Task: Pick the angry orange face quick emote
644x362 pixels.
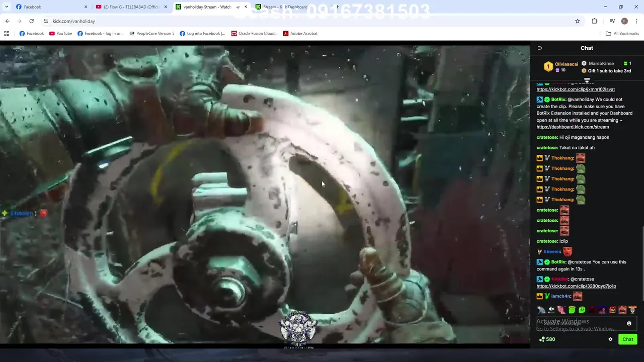Action: coord(612,310)
